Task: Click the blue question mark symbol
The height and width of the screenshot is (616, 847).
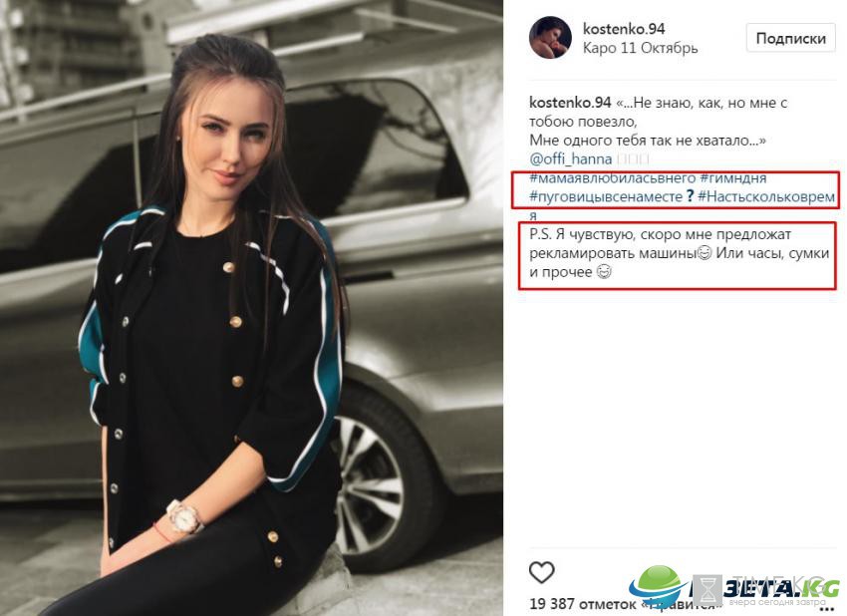Action: pyautogui.click(x=690, y=196)
